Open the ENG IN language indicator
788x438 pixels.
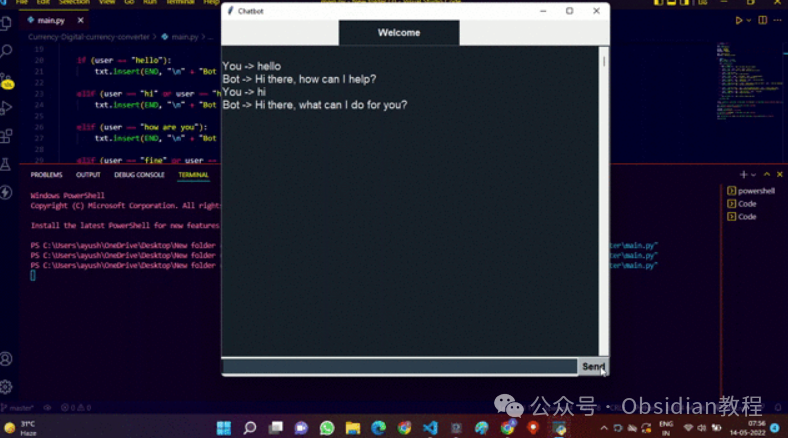[x=666, y=428]
